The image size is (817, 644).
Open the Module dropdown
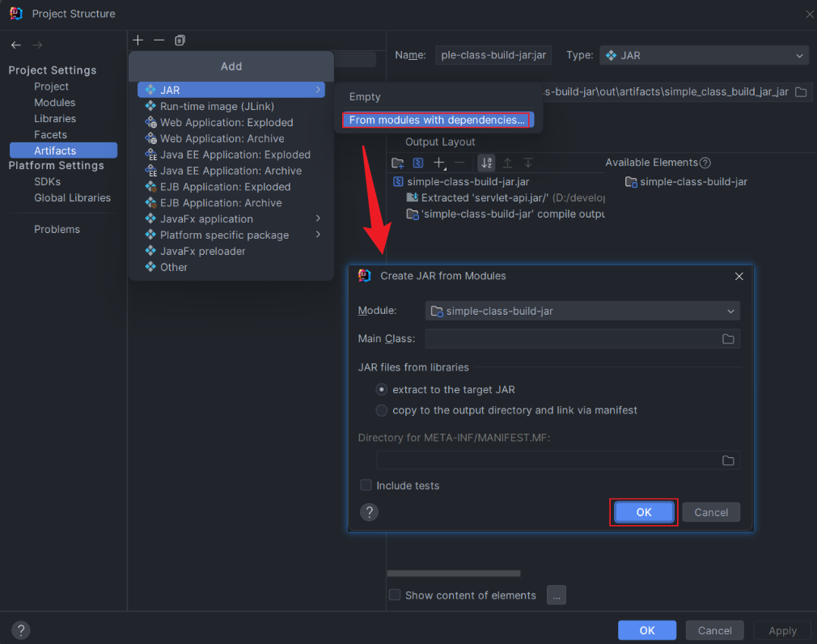[582, 311]
